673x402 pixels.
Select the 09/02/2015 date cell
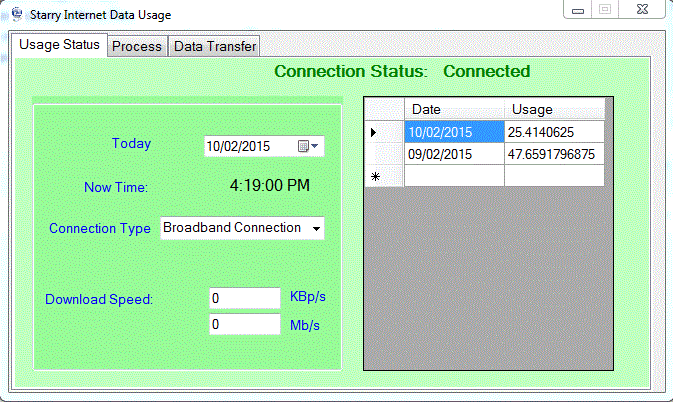coord(454,154)
